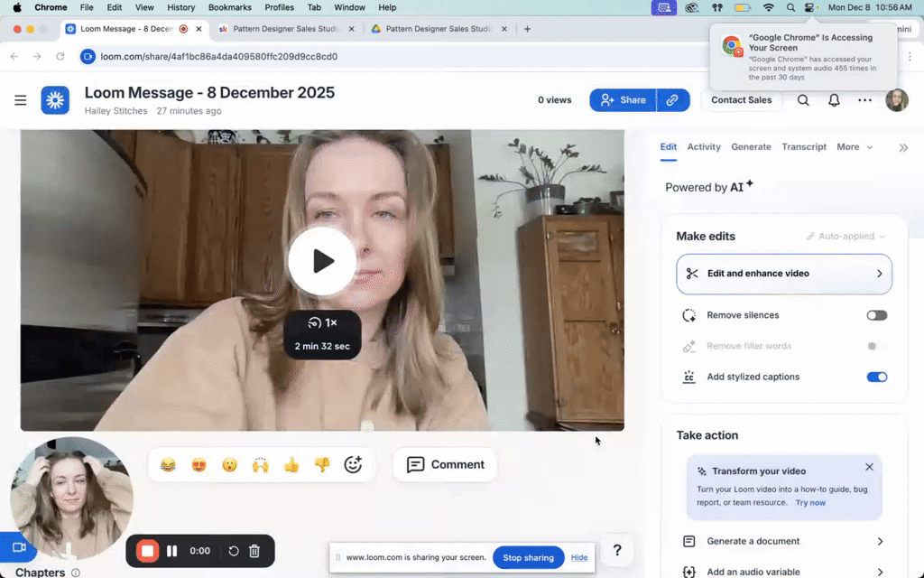Open the three-dot more options in Loom header
This screenshot has width=924, height=578.
click(864, 100)
